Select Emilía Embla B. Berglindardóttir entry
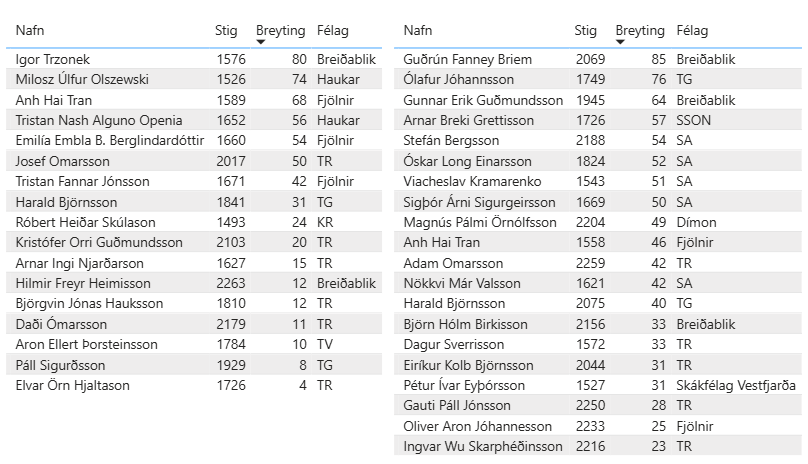Viewport: 808px width, 464px height. (110, 140)
